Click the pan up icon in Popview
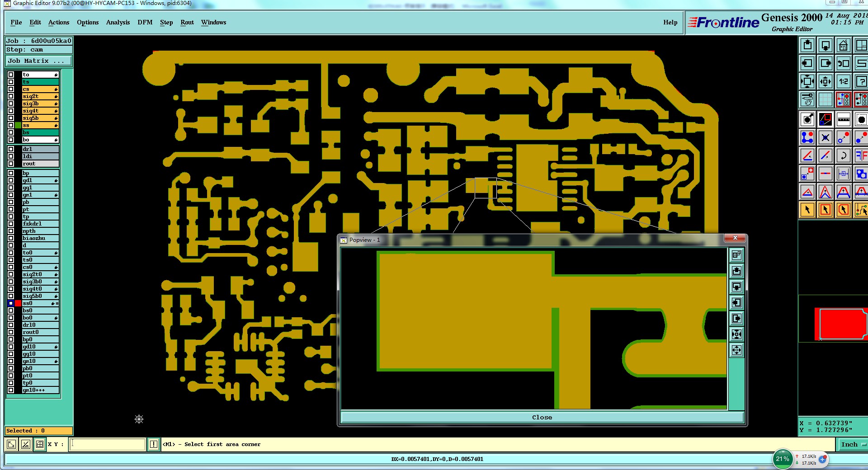 coord(736,271)
